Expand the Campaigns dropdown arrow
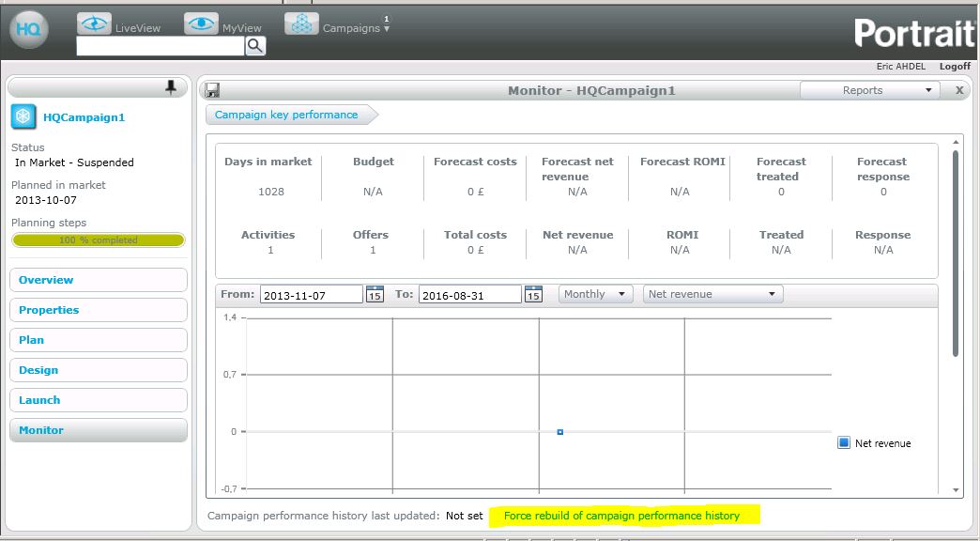This screenshot has width=980, height=541. coord(387,29)
